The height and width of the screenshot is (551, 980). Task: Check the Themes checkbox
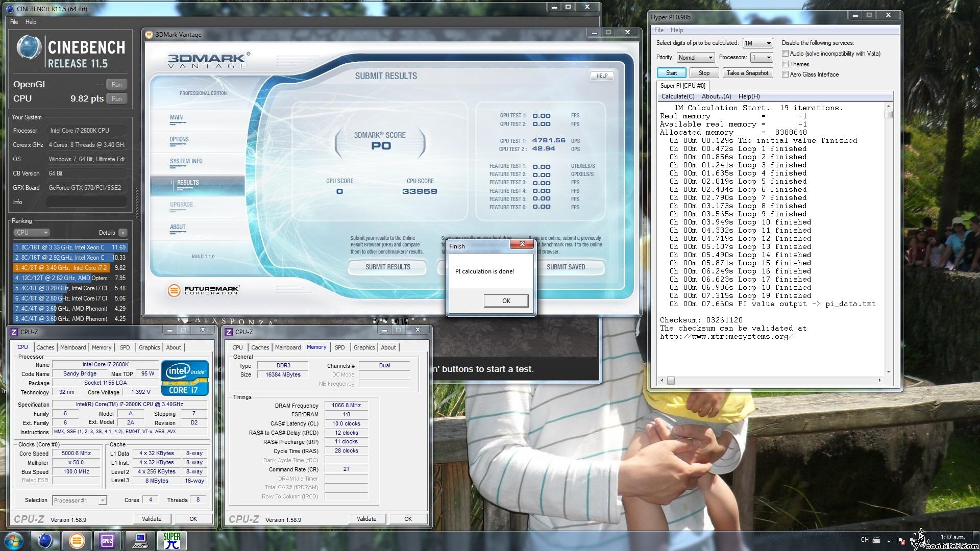point(786,64)
